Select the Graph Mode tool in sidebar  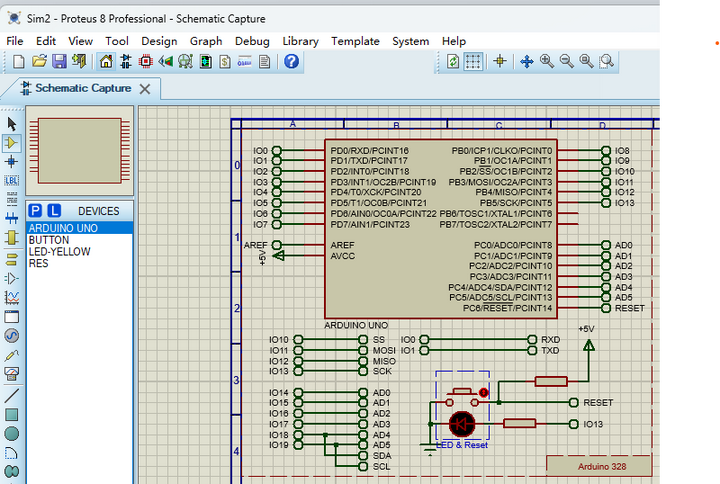pyautogui.click(x=12, y=297)
